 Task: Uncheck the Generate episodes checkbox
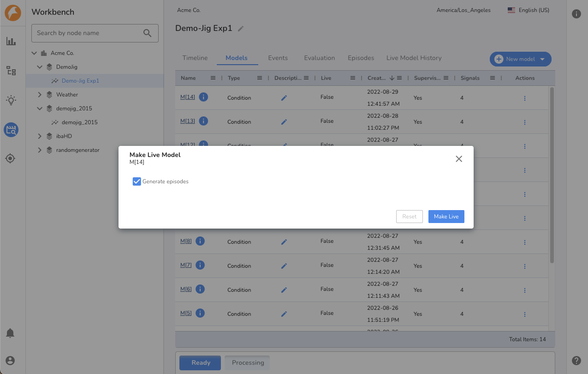(137, 181)
